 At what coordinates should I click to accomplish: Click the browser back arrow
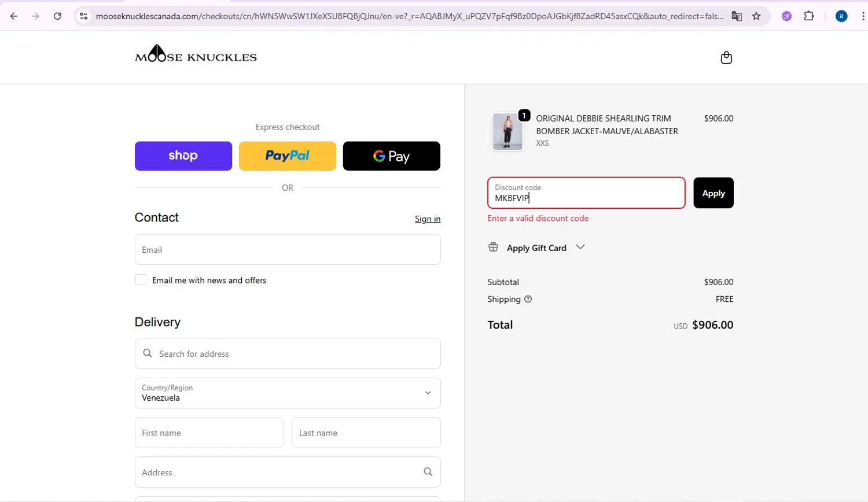click(x=14, y=16)
